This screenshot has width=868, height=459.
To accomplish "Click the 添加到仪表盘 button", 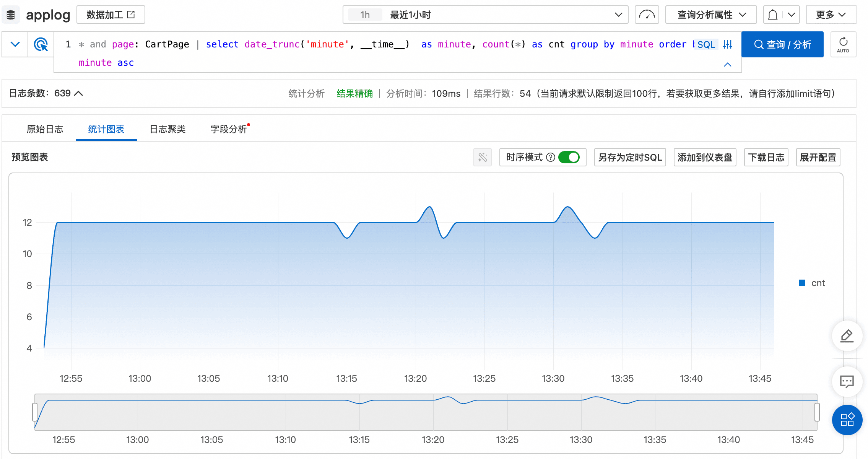I will point(705,157).
